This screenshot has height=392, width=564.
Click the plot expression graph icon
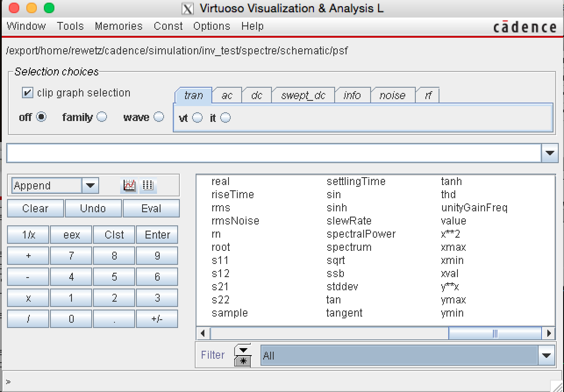pyautogui.click(x=129, y=185)
